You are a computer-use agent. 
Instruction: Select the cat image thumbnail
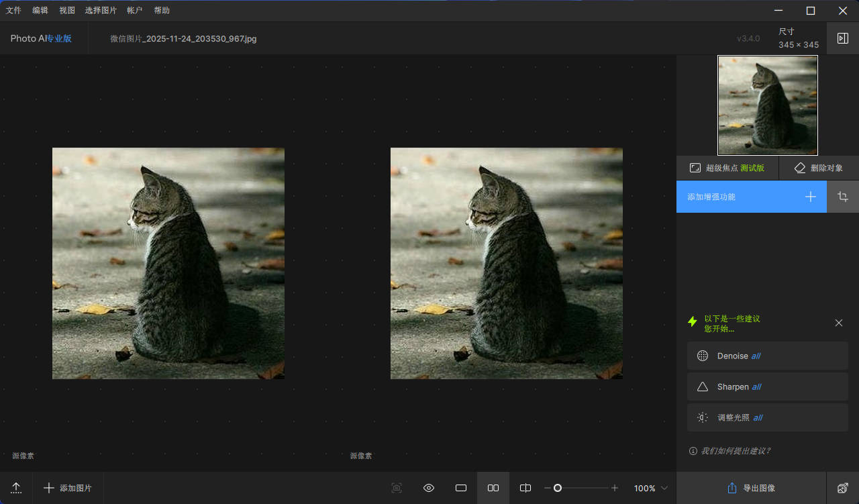[x=768, y=105]
